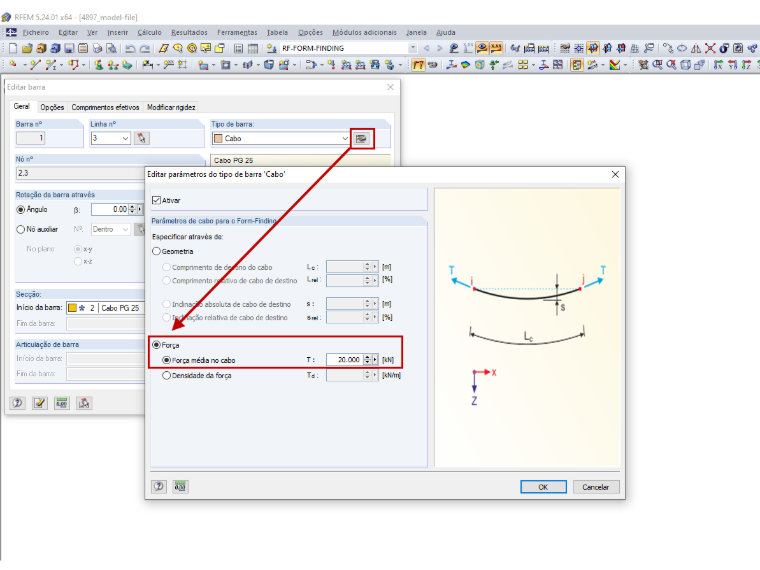This screenshot has width=760, height=570.
Task: Open the table view icon in toolbar
Action: (253, 48)
